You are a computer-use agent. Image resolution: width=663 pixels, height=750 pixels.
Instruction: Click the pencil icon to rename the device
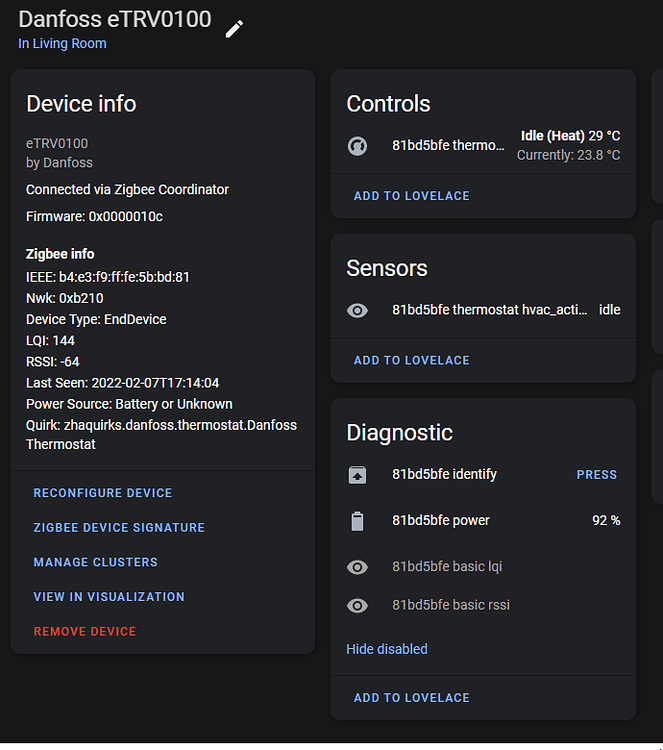click(234, 29)
